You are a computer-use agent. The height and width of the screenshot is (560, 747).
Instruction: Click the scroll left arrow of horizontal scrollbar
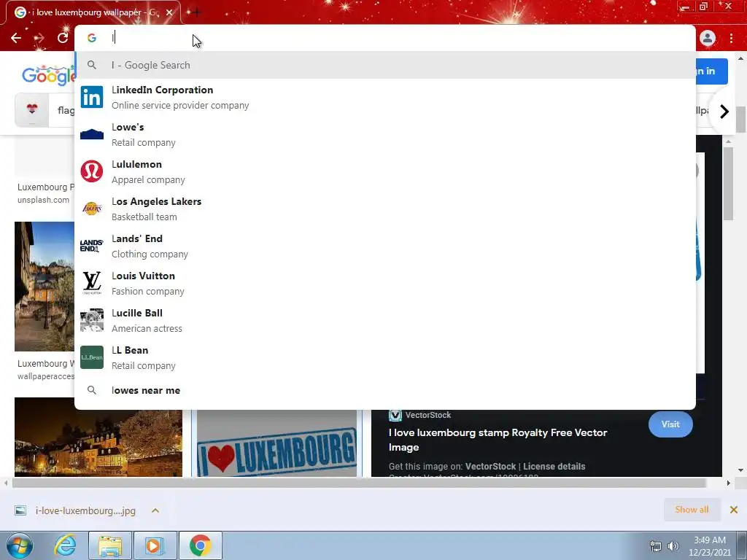pyautogui.click(x=6, y=483)
